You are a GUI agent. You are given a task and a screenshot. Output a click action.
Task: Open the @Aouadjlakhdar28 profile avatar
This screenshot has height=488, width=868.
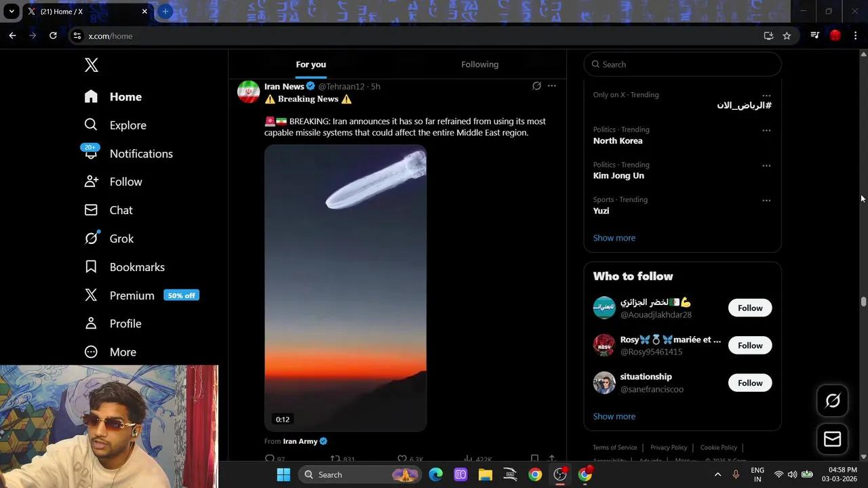[x=604, y=308]
